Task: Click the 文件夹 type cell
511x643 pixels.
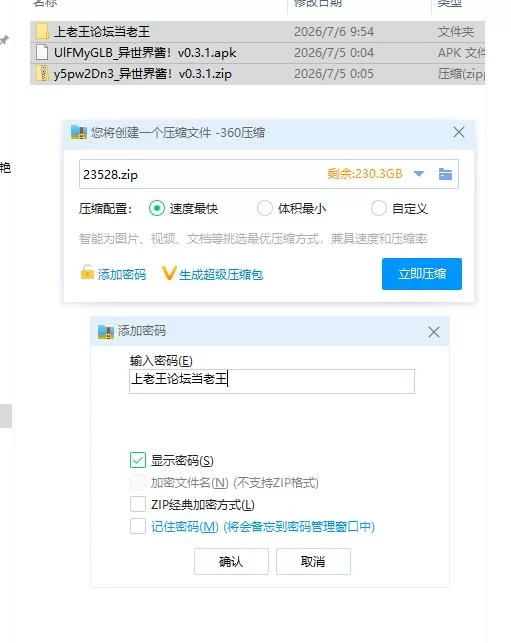Action: [456, 32]
